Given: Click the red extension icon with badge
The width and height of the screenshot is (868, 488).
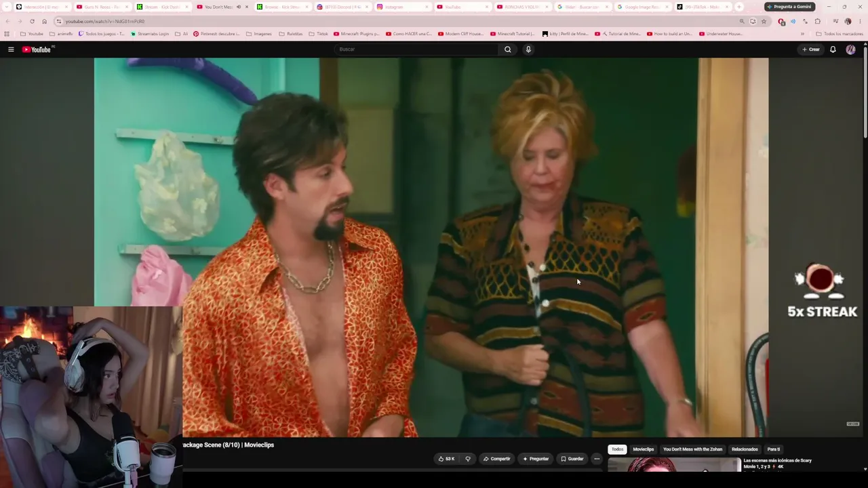Looking at the screenshot, I should point(782,21).
